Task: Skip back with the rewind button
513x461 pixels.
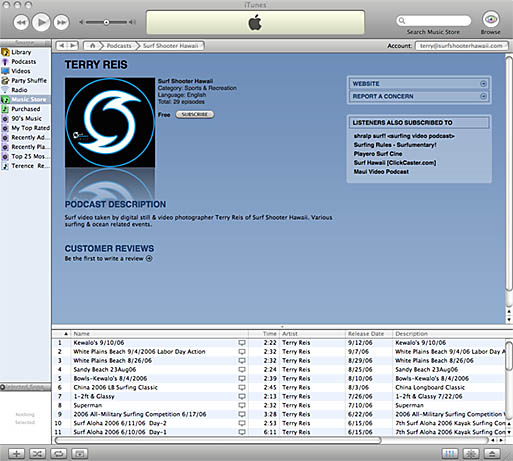Action: pyautogui.click(x=21, y=22)
